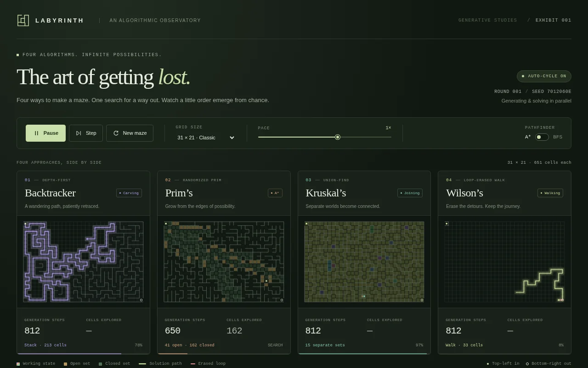Toggle the Auto-Cycle On pill
Viewport: 588px width, 368px height.
click(544, 76)
